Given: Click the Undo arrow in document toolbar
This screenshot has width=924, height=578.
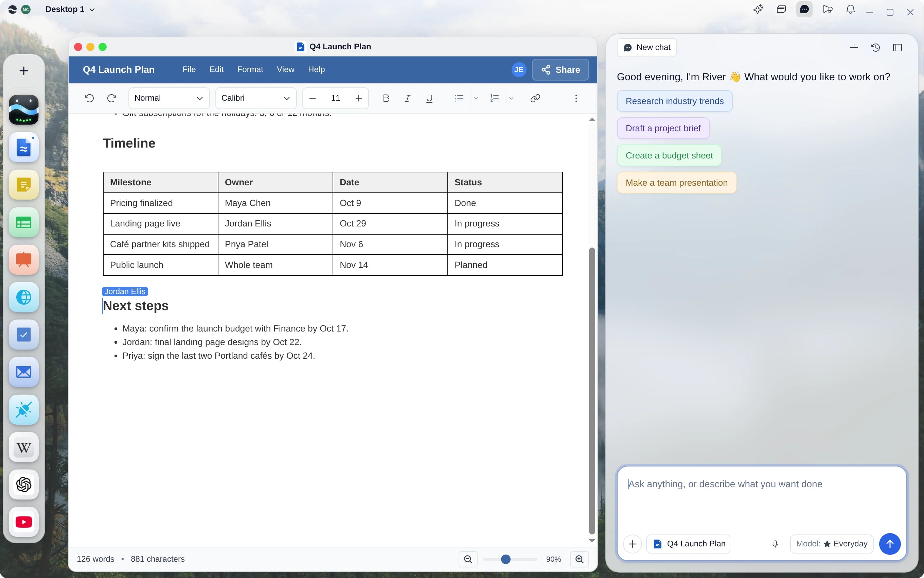Looking at the screenshot, I should [x=89, y=98].
